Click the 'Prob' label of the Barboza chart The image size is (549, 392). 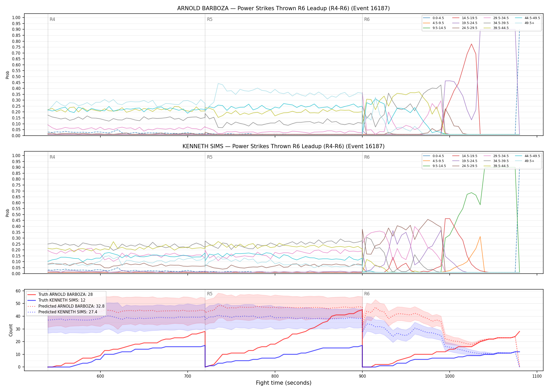click(x=8, y=75)
